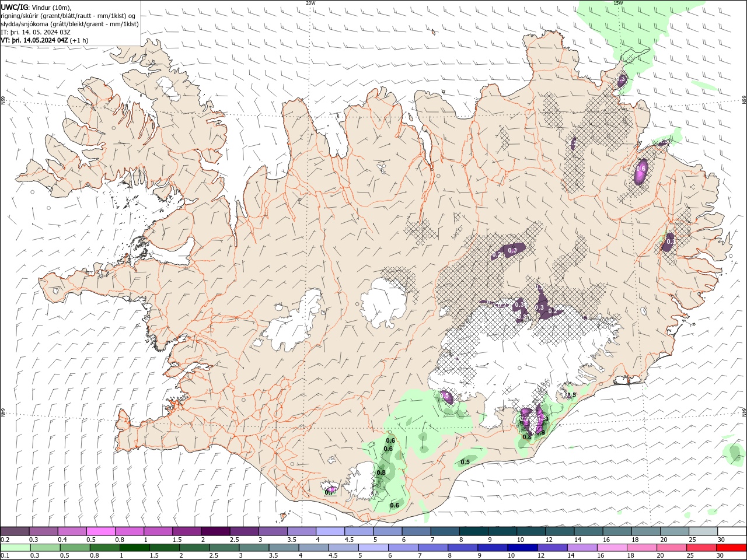
Task: Select the light pink 16 rain swatch
Action: 611,548
